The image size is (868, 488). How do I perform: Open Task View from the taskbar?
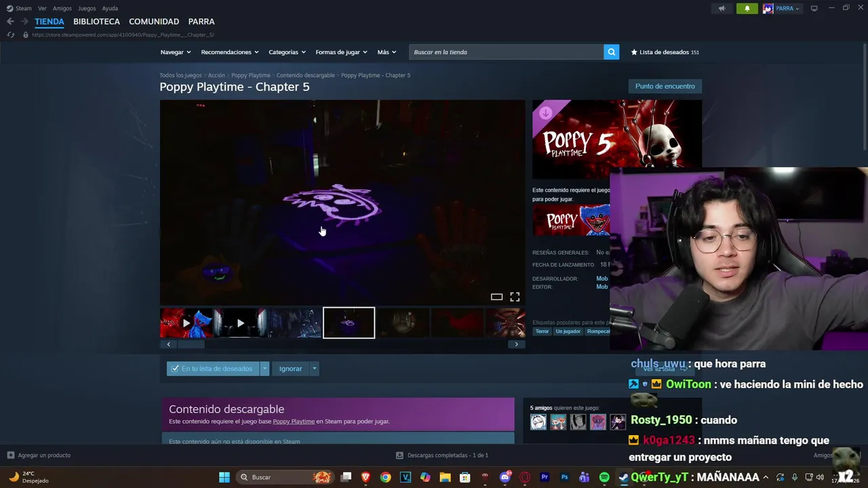click(346, 477)
